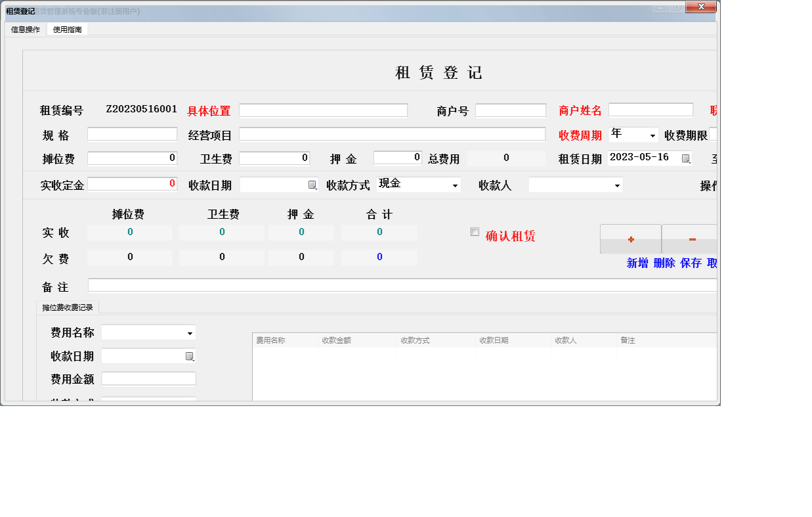This screenshot has width=812, height=517.
Task: Open the 使用指南 menu
Action: coord(67,30)
